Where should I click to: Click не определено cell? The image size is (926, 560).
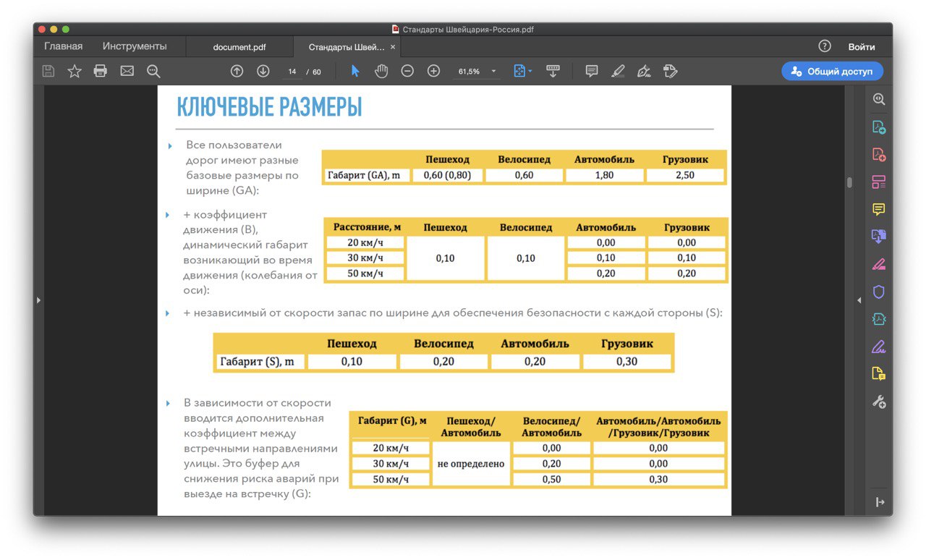471,463
